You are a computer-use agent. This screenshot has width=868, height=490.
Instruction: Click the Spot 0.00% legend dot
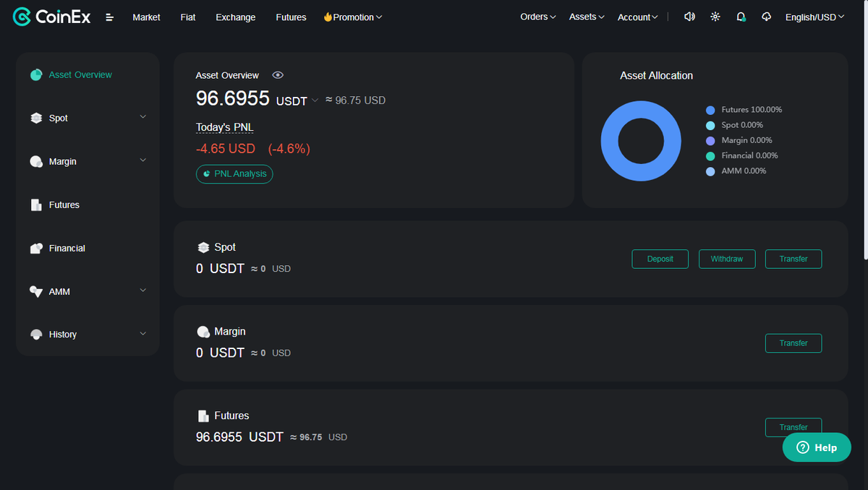pyautogui.click(x=710, y=125)
